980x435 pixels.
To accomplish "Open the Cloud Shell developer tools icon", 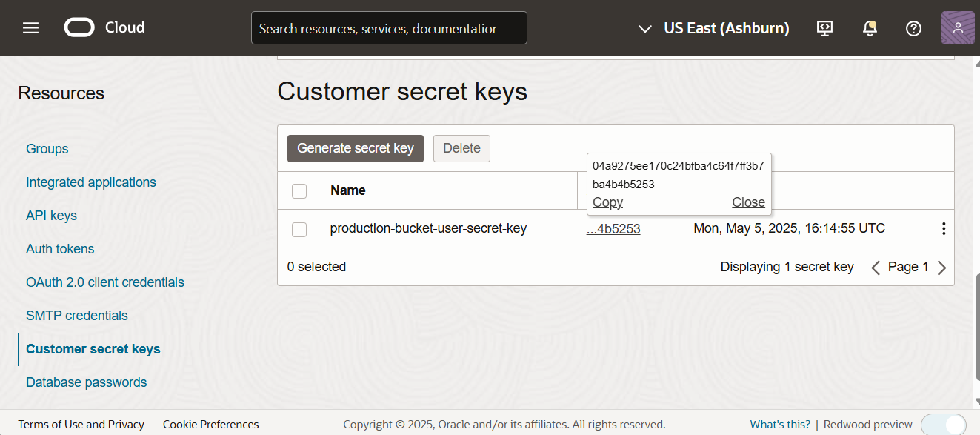I will coord(824,28).
